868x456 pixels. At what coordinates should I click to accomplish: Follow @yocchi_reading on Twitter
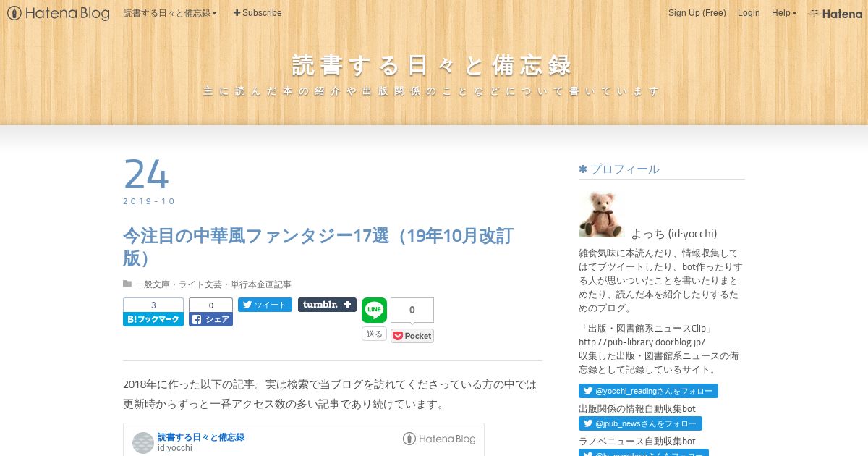pos(648,391)
